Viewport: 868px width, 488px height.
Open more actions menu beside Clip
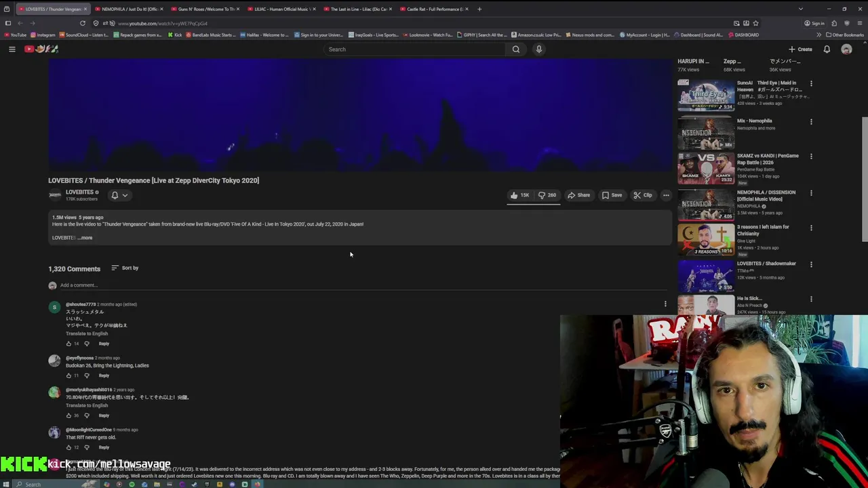[x=666, y=195]
